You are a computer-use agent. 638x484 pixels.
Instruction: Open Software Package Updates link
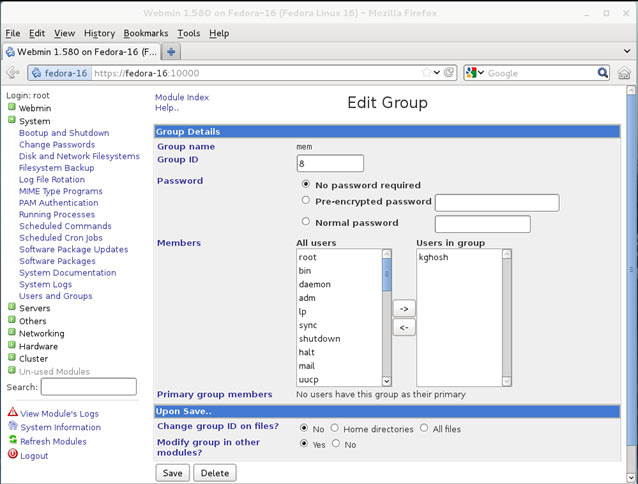point(74,249)
